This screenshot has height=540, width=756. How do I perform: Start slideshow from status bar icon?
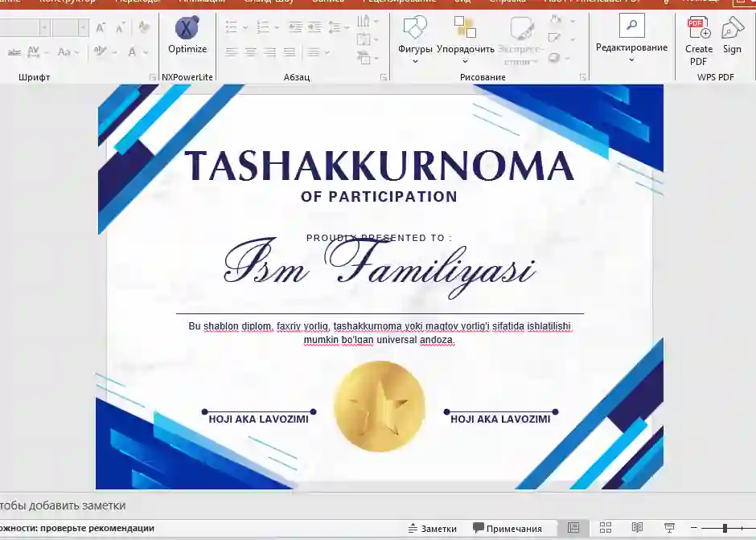point(669,528)
